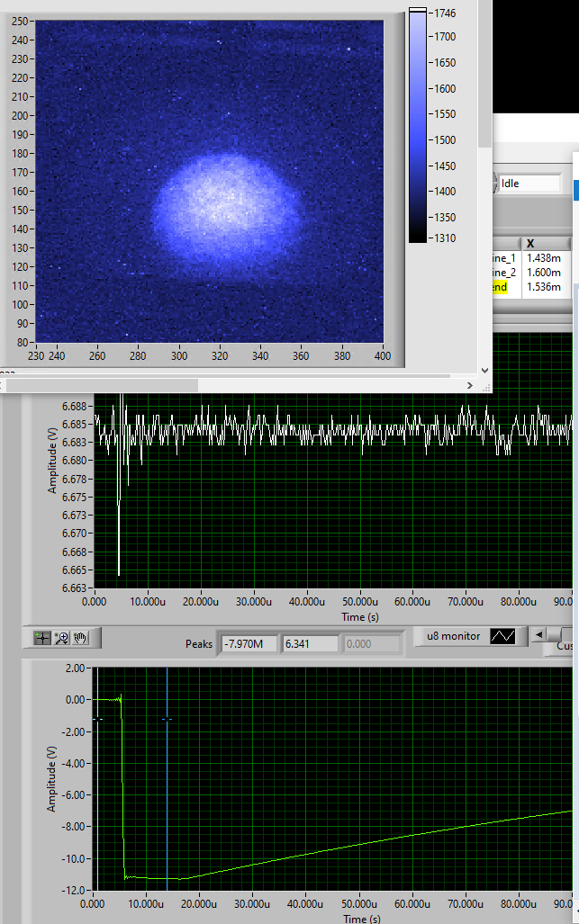Click the u8 monitor plot line-style icon
The height and width of the screenshot is (924, 579).
pyautogui.click(x=502, y=636)
